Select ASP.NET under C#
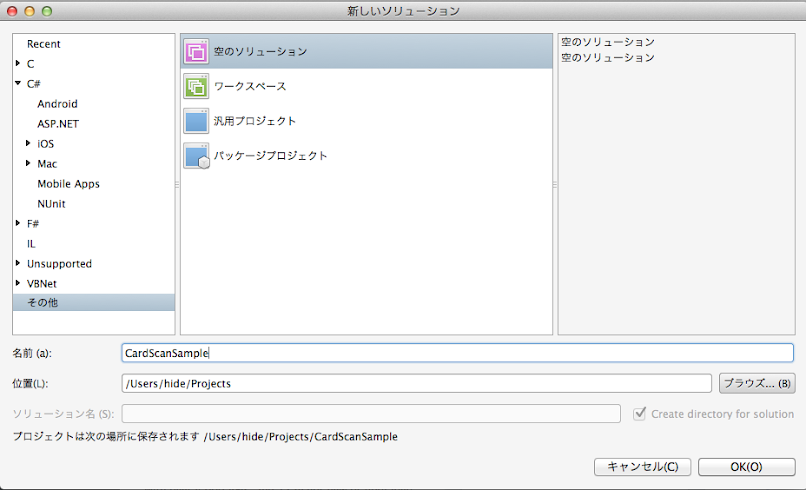This screenshot has width=806, height=490. pos(58,124)
